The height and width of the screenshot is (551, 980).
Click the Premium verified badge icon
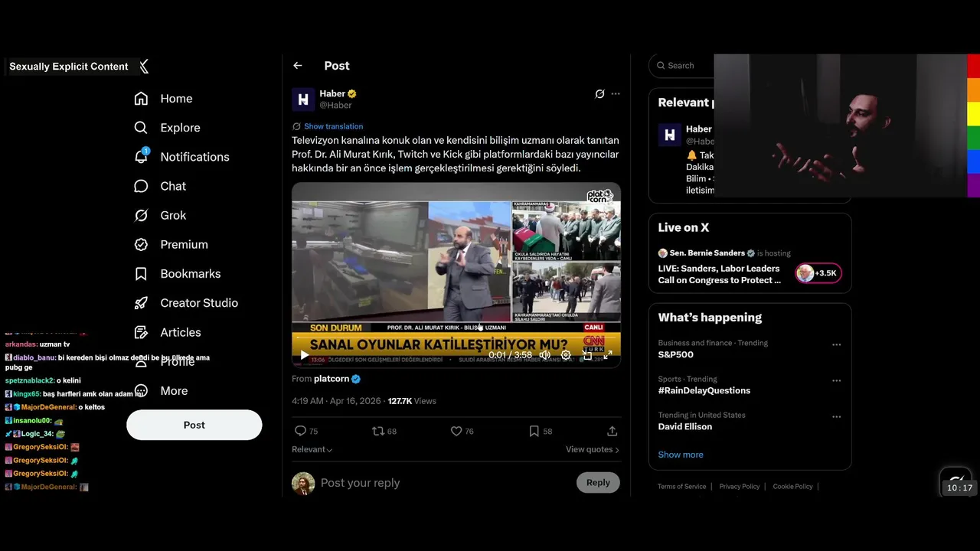(x=141, y=245)
